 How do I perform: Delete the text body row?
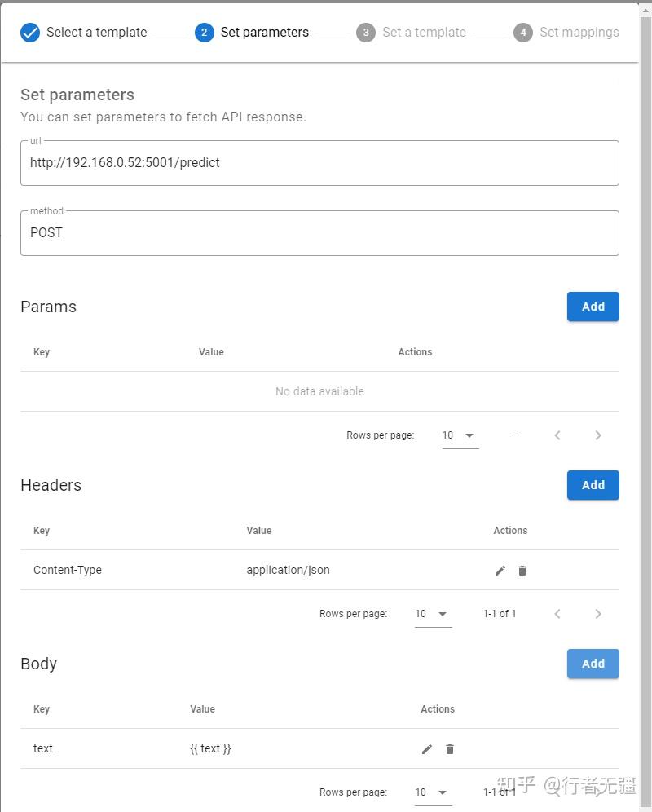point(449,749)
